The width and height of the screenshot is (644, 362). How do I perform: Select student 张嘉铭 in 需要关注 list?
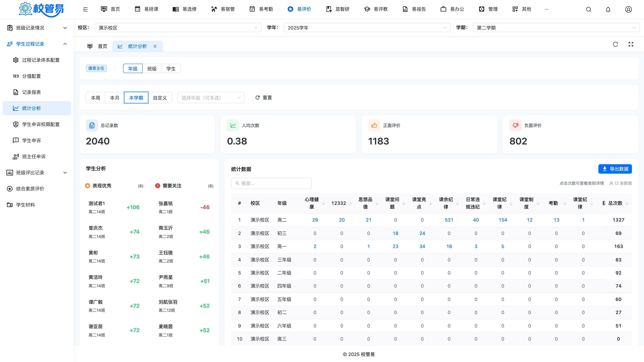[184, 207]
